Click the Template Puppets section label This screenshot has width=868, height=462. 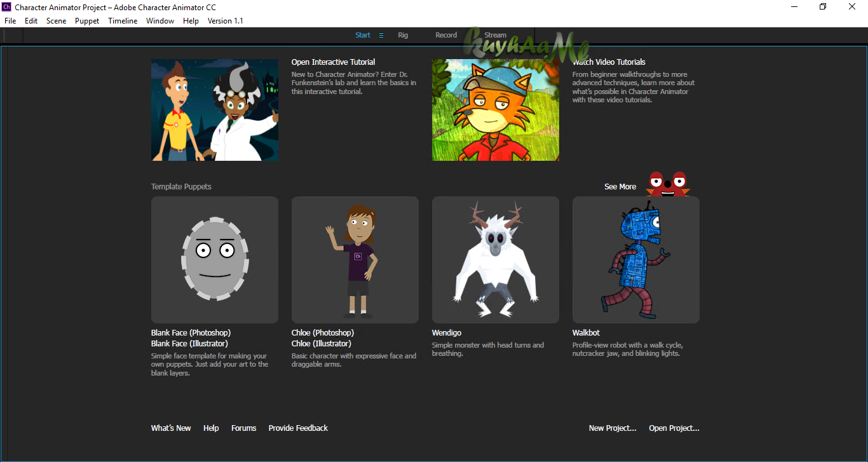point(181,187)
